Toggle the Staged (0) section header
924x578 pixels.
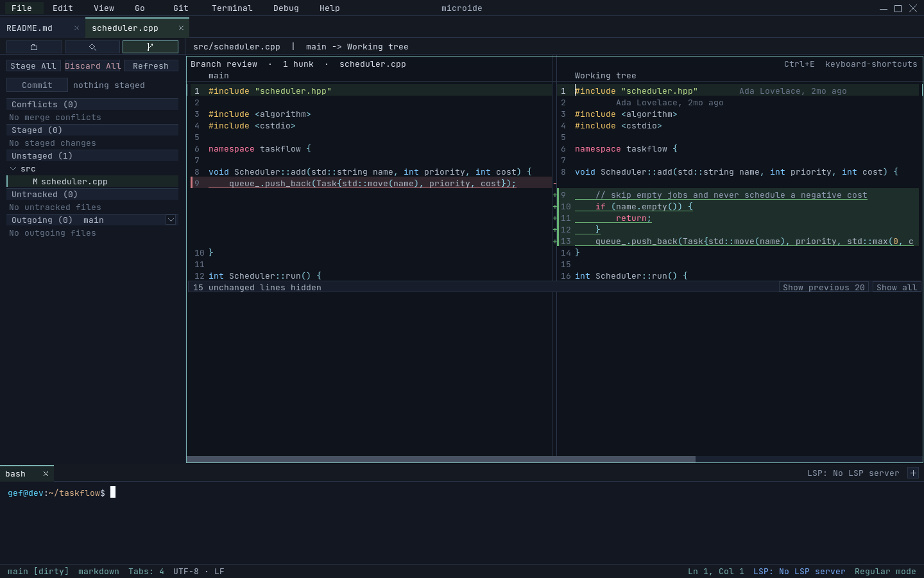point(92,130)
